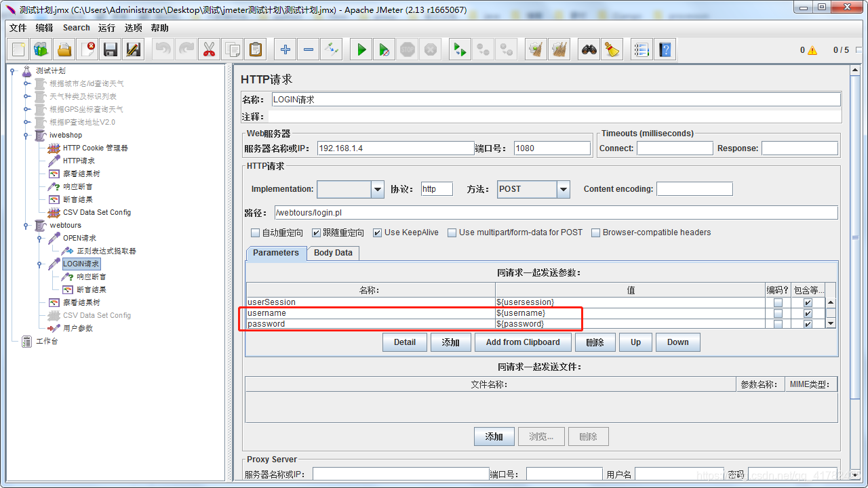Click the New test plan icon
Image resolution: width=868 pixels, height=488 pixels.
coord(18,49)
